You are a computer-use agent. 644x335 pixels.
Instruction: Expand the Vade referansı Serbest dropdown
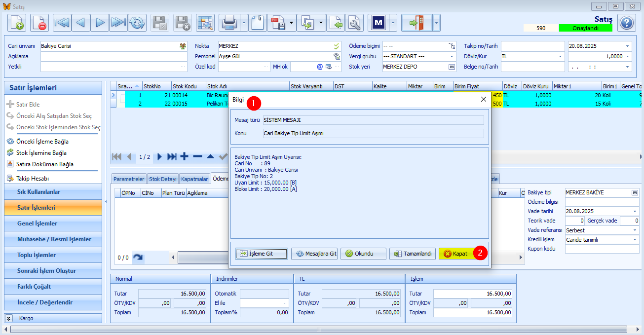[x=635, y=230]
